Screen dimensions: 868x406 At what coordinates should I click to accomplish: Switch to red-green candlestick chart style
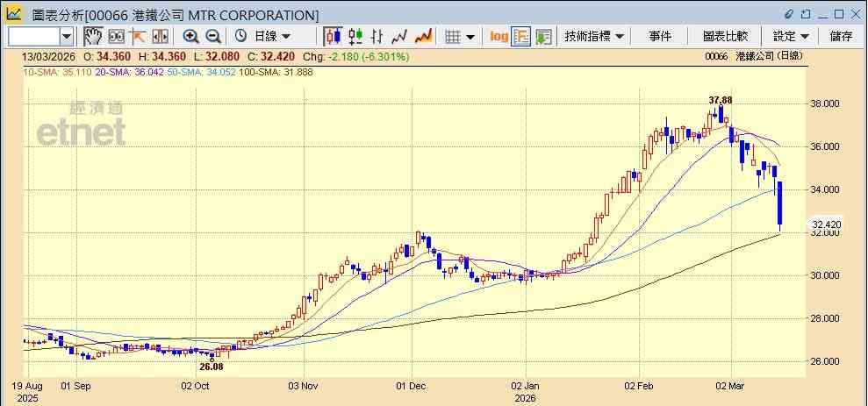(x=355, y=37)
